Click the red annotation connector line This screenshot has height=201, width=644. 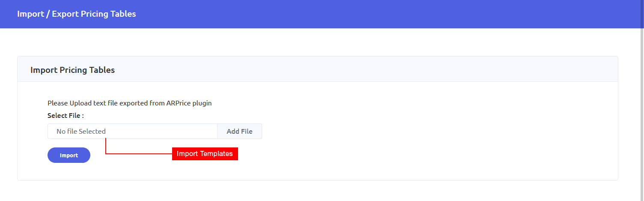pyautogui.click(x=138, y=153)
